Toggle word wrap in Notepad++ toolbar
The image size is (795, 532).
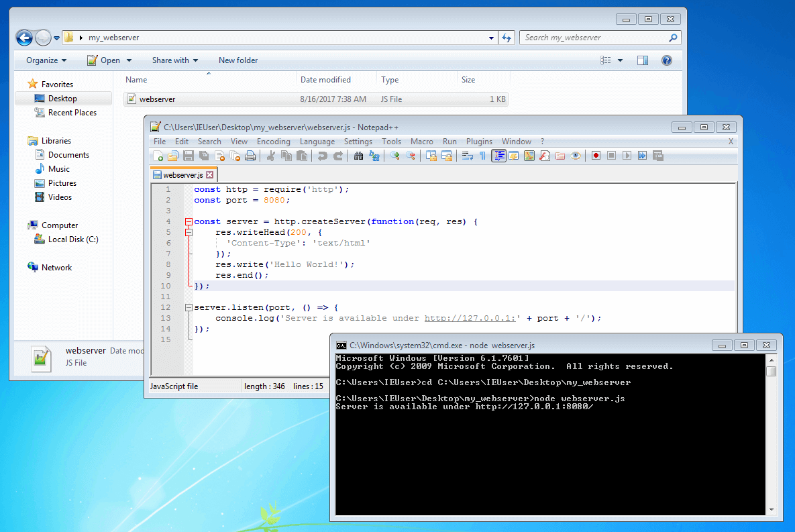tap(468, 156)
